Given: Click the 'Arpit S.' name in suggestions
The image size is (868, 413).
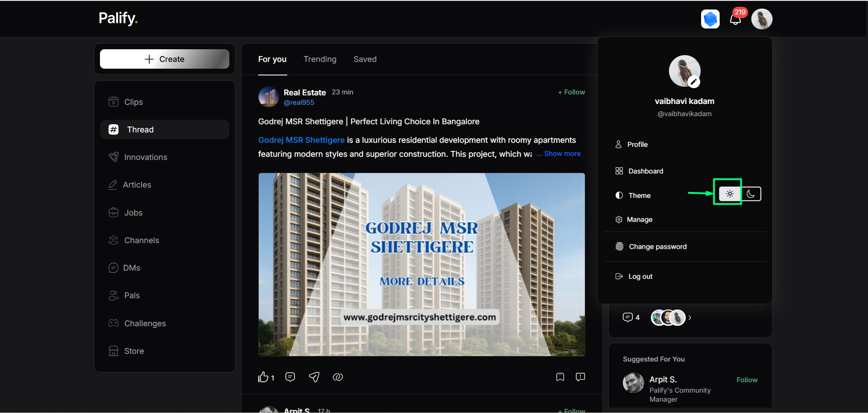Looking at the screenshot, I should pos(663,380).
